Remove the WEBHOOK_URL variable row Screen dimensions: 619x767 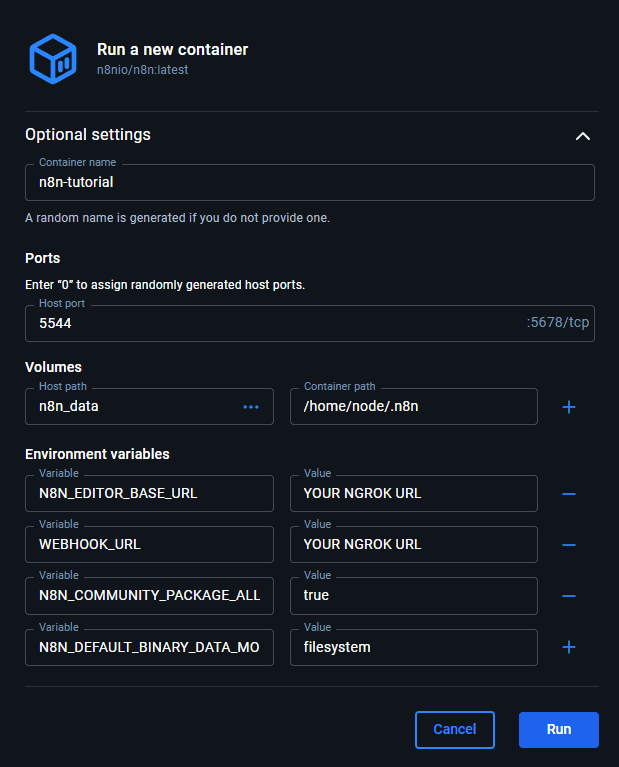569,545
